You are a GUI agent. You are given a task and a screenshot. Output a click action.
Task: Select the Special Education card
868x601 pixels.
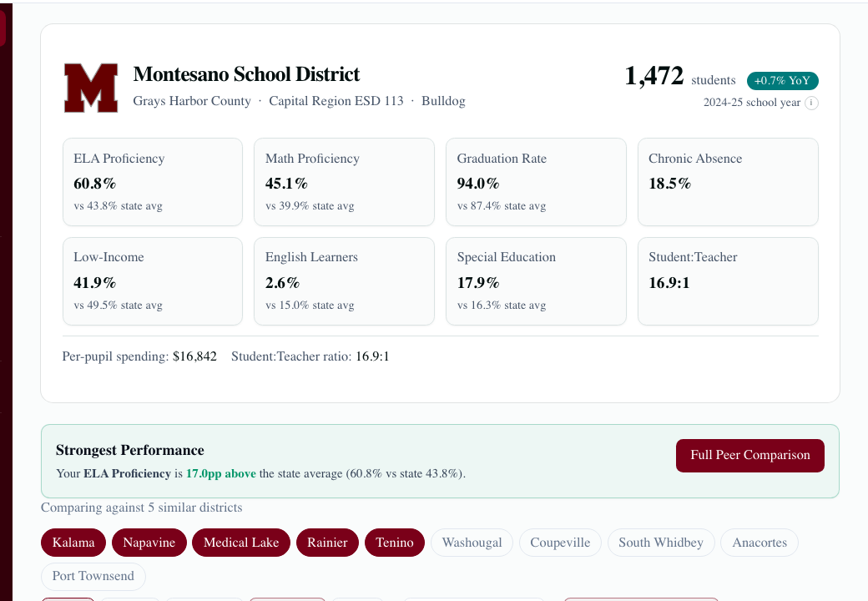[x=536, y=281]
